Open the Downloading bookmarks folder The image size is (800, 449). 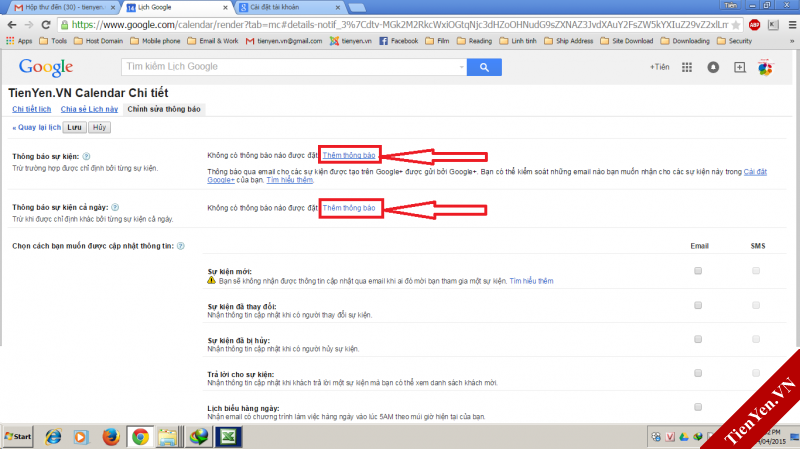[685, 41]
